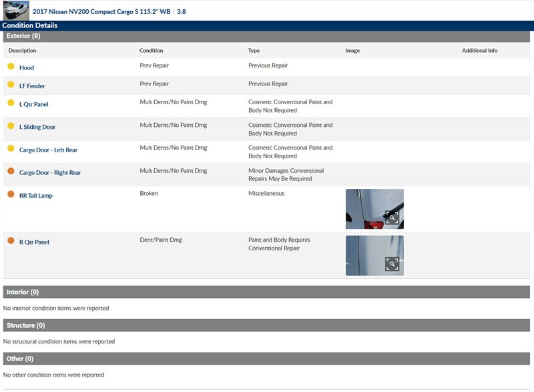The width and height of the screenshot is (534, 392).
Task: Click yellow severity dot beside Hood
Action: coord(11,67)
